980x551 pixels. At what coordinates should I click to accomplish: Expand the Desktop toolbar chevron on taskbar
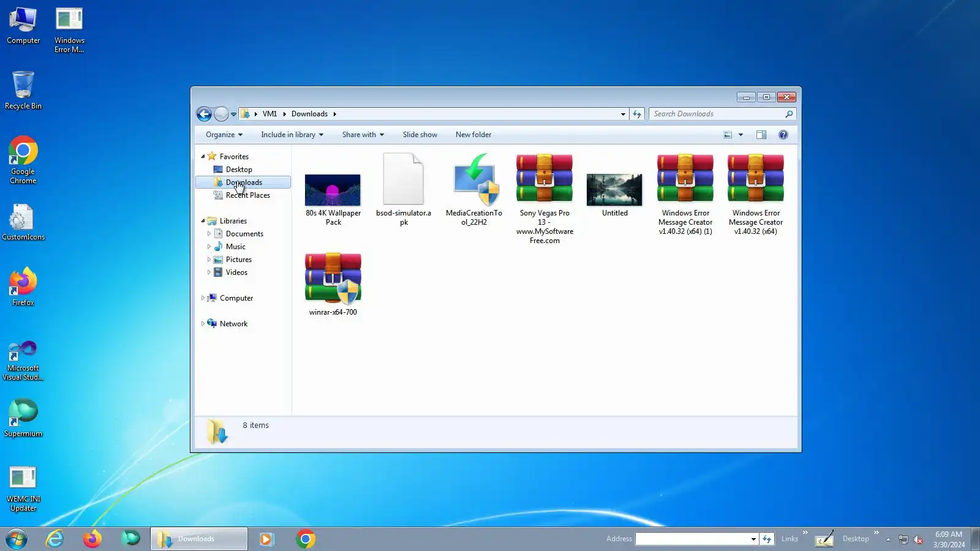click(876, 533)
